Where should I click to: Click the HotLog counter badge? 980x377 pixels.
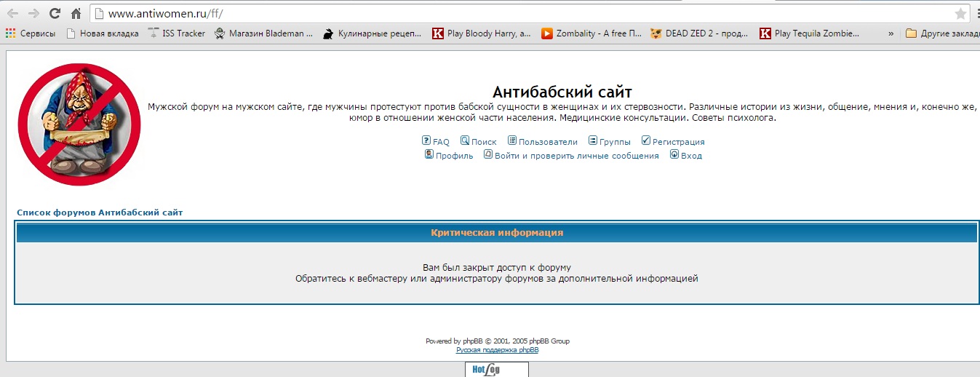click(x=496, y=369)
